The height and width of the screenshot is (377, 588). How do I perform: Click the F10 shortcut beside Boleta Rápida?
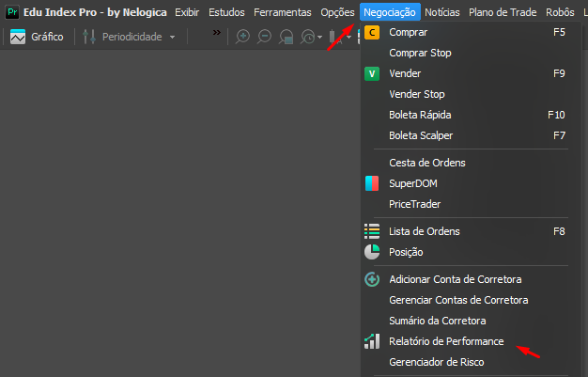(556, 115)
